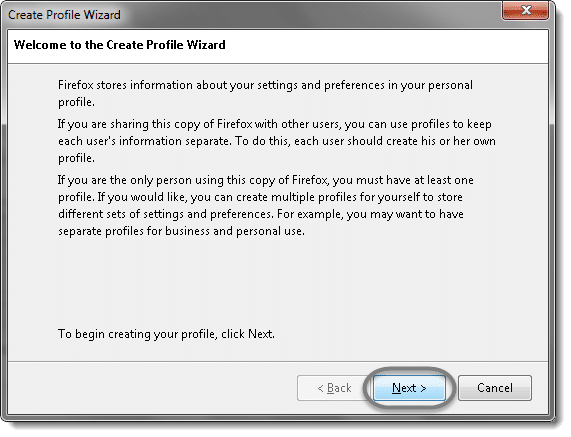Click the Next button to continue
This screenshot has width=571, height=437.
[409, 388]
